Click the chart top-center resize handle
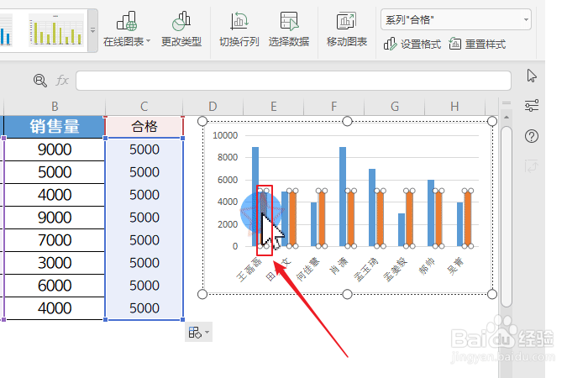 [x=347, y=121]
